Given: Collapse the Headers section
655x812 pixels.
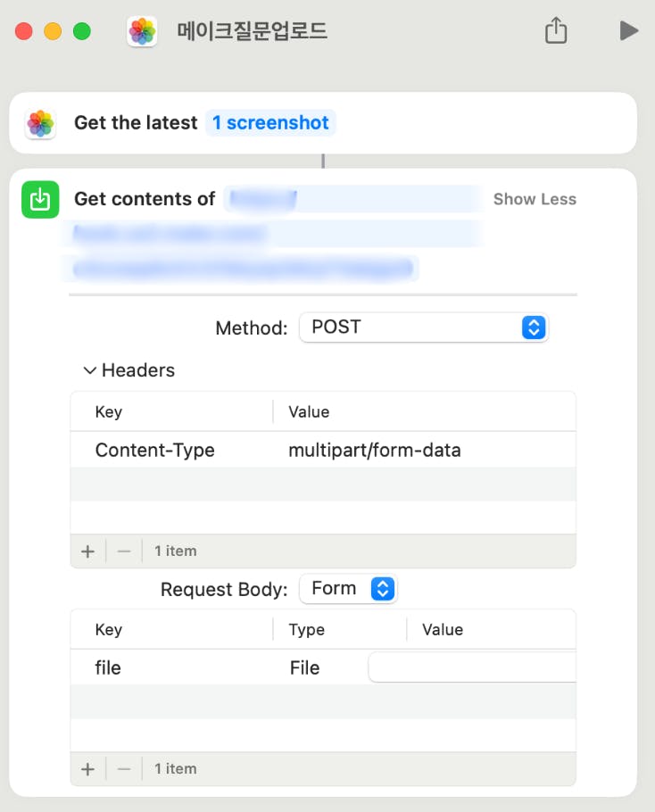Looking at the screenshot, I should pos(89,370).
